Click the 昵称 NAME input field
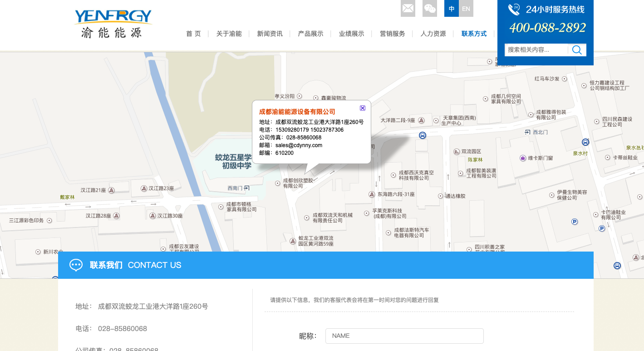Image resolution: width=644 pixels, height=351 pixels. point(404,336)
